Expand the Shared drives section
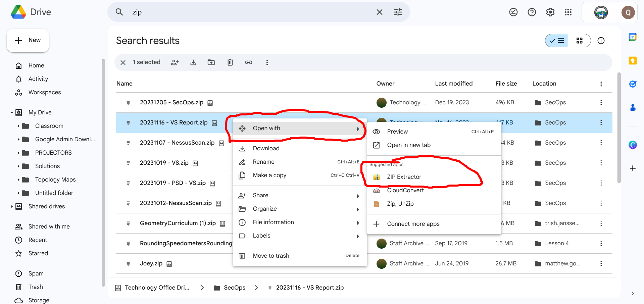The image size is (644, 304). [x=12, y=207]
